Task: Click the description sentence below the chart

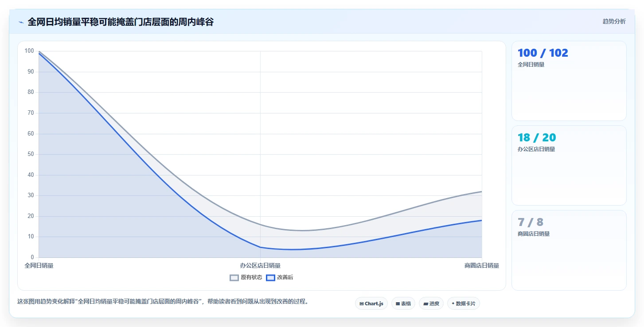Action: pyautogui.click(x=163, y=302)
